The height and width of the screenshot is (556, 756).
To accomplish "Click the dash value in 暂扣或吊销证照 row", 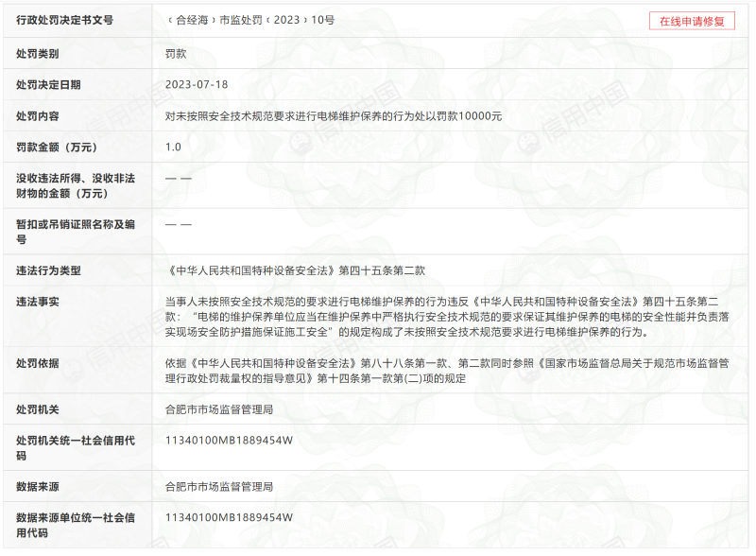I will (x=179, y=224).
